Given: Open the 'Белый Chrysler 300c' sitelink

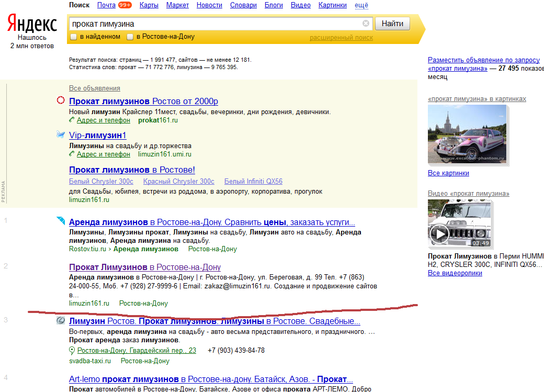Looking at the screenshot, I should pyautogui.click(x=101, y=181).
